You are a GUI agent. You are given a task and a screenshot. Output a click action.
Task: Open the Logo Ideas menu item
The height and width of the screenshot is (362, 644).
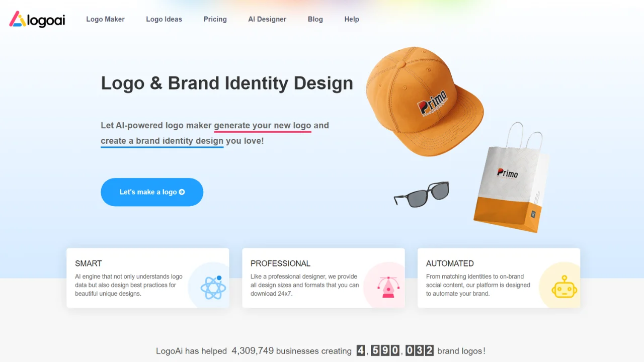pos(164,19)
